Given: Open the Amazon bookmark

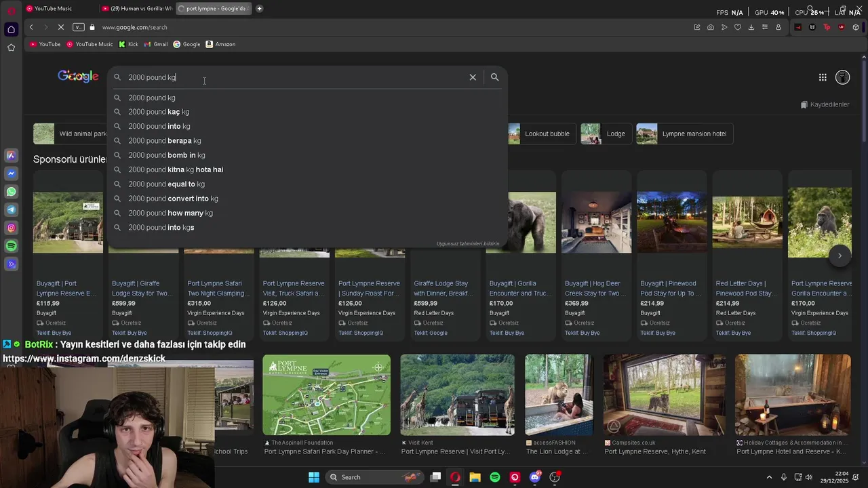Looking at the screenshot, I should [220, 44].
